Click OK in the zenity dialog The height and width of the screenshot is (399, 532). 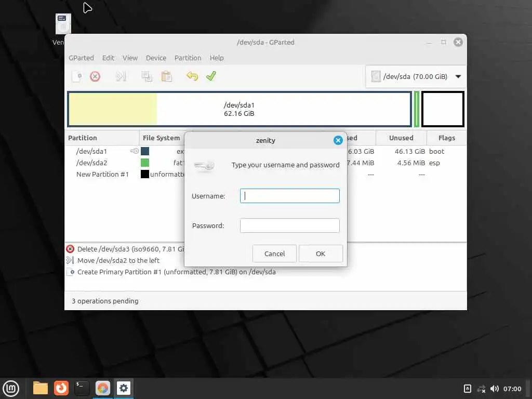tap(321, 254)
